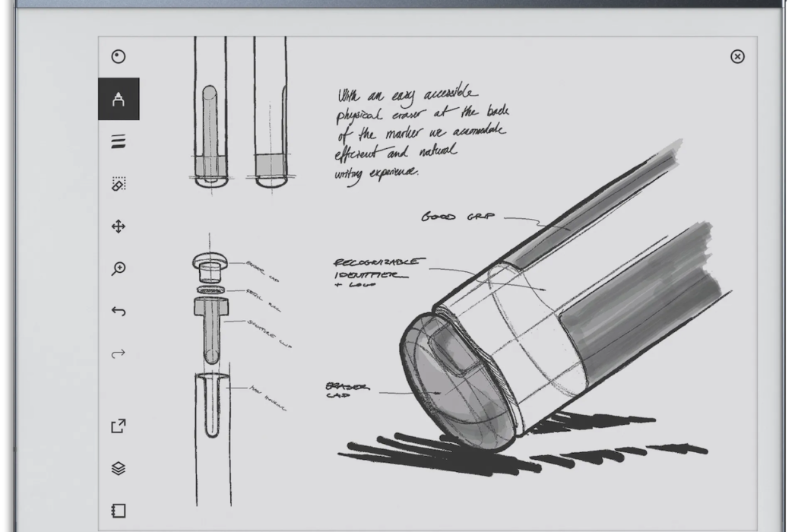Redo the undone stroke
Screen dimensions: 798x532
(118, 353)
